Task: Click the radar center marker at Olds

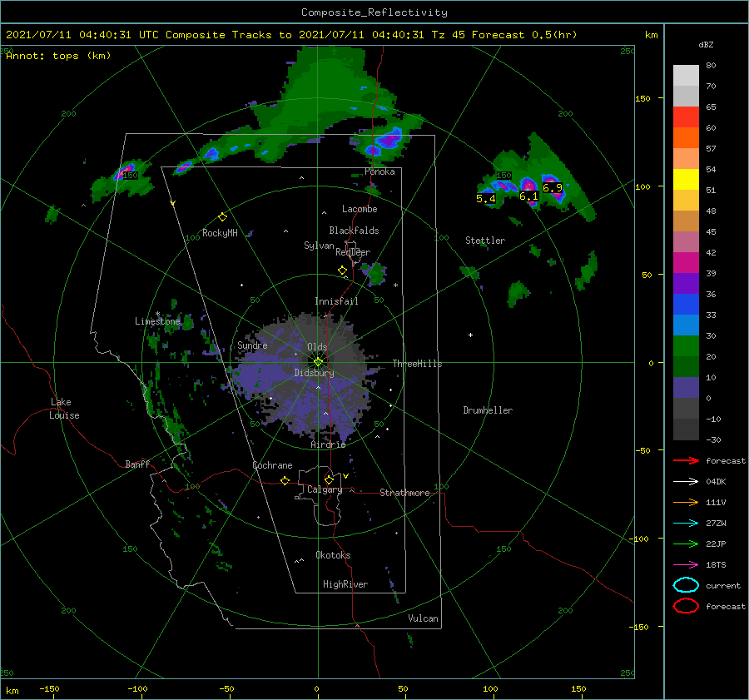Action: tap(318, 362)
